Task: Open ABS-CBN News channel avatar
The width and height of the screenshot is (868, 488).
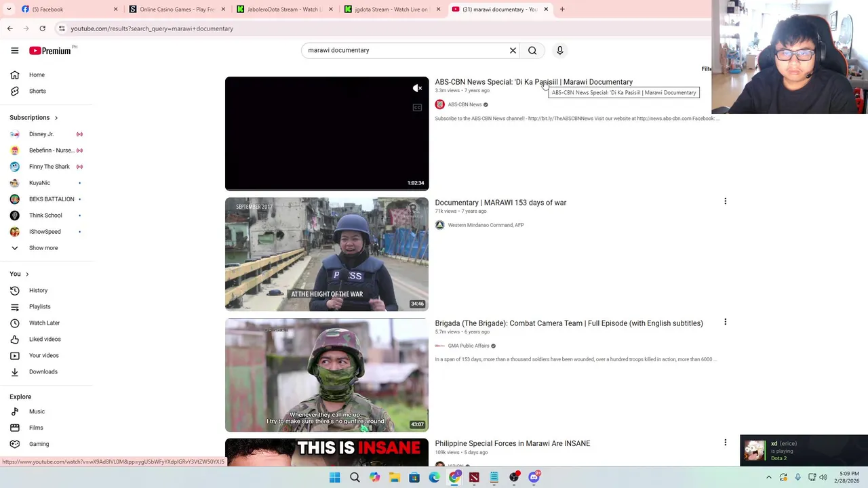Action: 439,104
